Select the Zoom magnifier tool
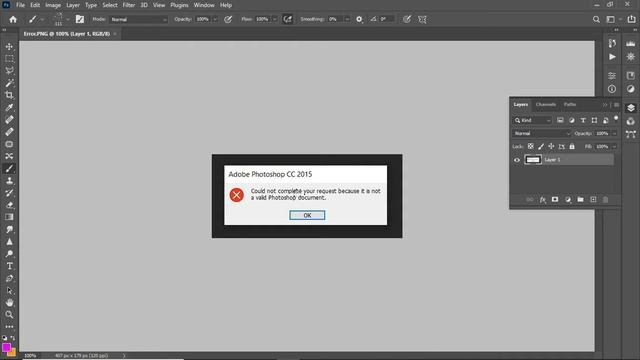The height and width of the screenshot is (360, 640). click(9, 315)
